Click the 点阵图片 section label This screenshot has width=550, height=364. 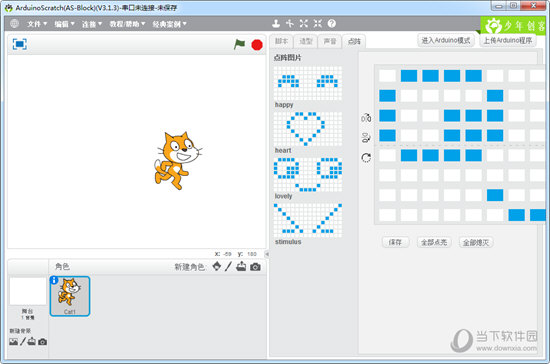point(287,58)
